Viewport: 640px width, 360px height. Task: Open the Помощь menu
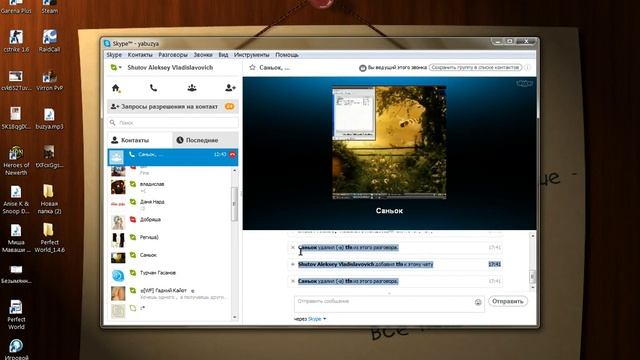(x=287, y=55)
